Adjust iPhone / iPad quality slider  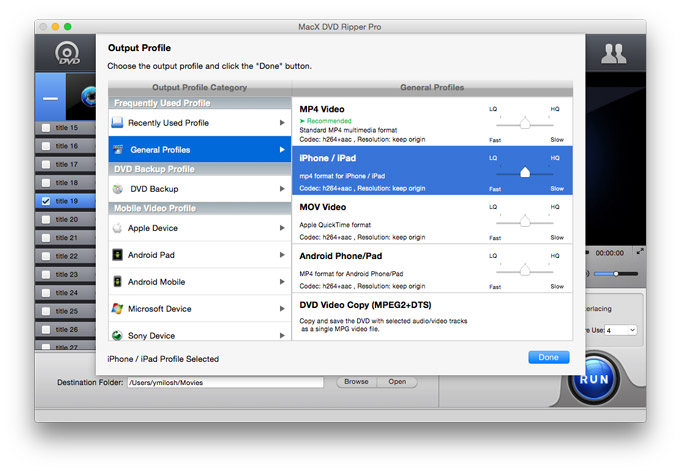point(525,173)
